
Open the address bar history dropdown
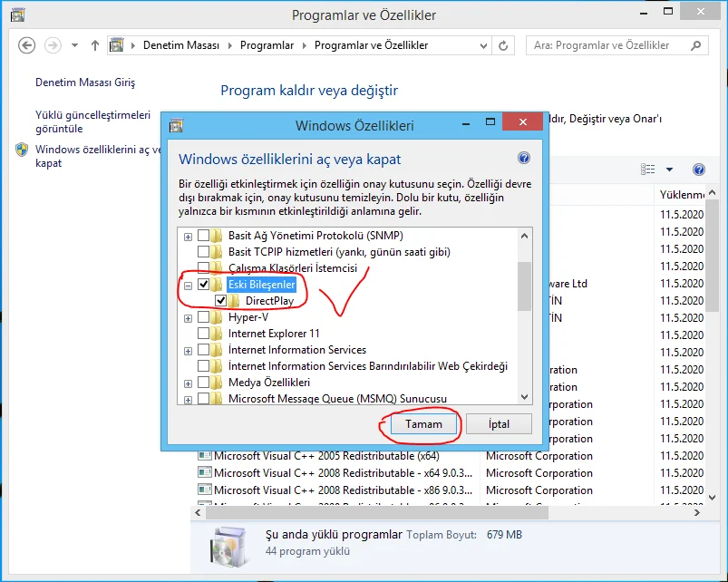click(x=483, y=45)
